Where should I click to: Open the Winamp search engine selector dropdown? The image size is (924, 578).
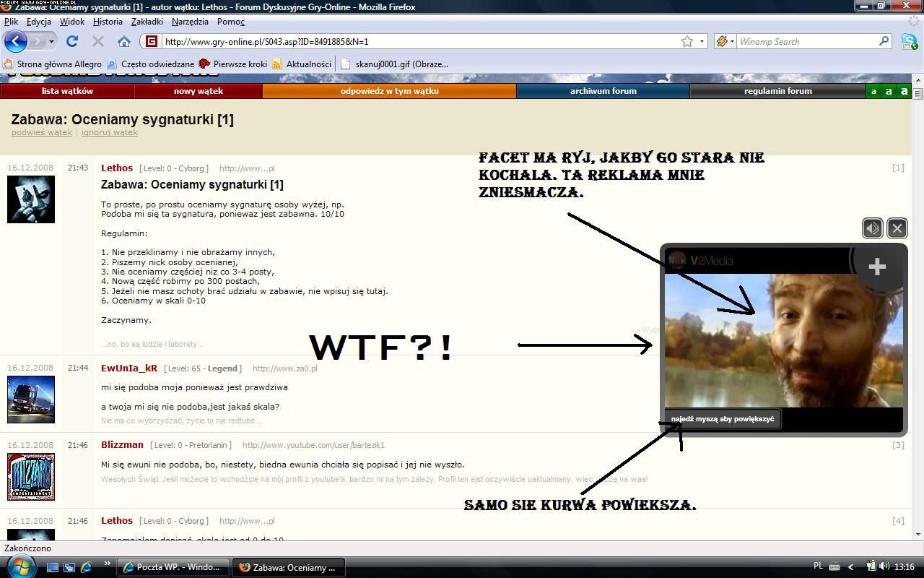(x=725, y=41)
